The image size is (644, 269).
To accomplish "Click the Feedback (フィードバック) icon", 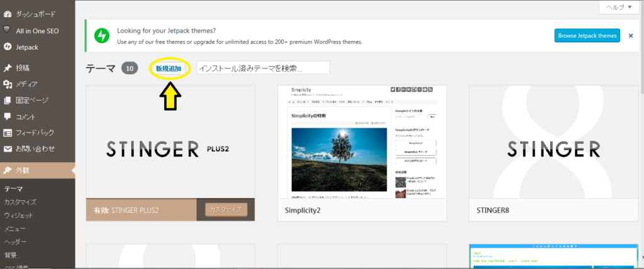I will tap(8, 133).
